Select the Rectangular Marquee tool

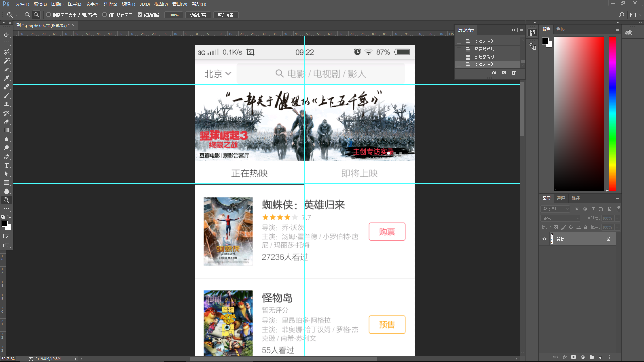point(6,43)
